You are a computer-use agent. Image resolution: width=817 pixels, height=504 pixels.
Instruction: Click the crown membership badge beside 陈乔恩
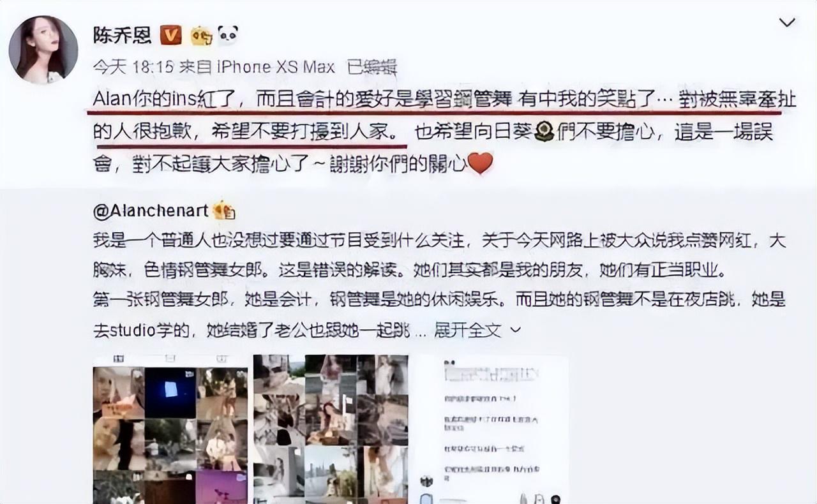click(202, 36)
